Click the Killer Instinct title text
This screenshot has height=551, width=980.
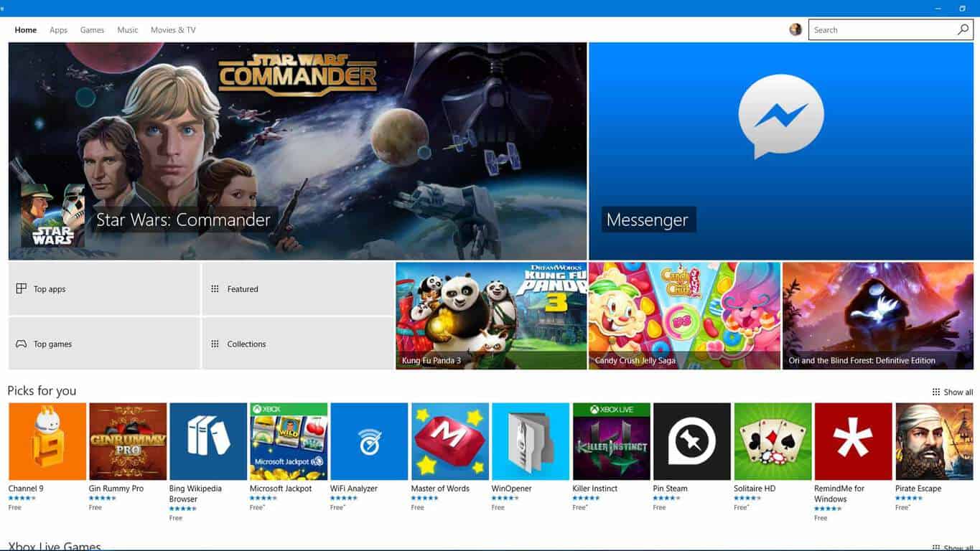(595, 489)
